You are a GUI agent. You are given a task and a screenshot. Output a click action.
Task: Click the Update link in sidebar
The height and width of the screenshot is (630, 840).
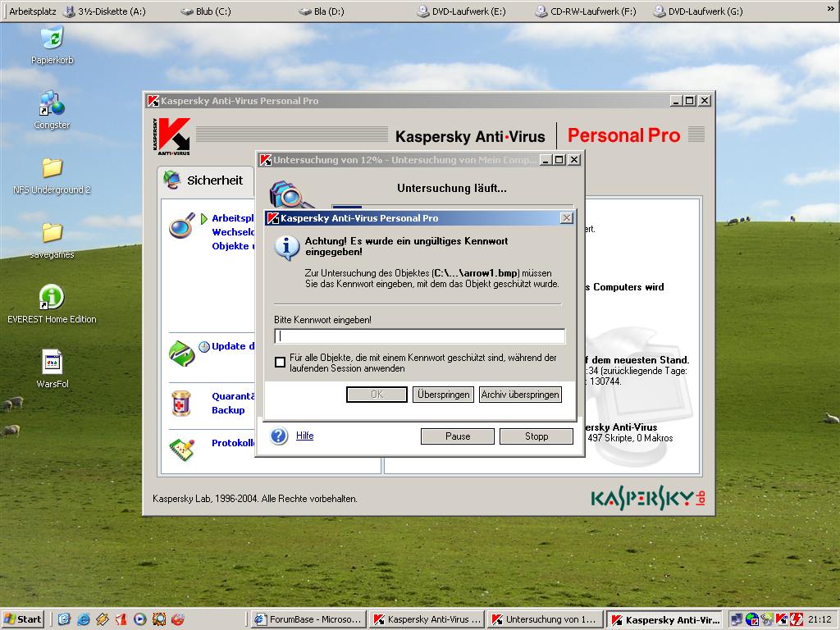coord(233,346)
